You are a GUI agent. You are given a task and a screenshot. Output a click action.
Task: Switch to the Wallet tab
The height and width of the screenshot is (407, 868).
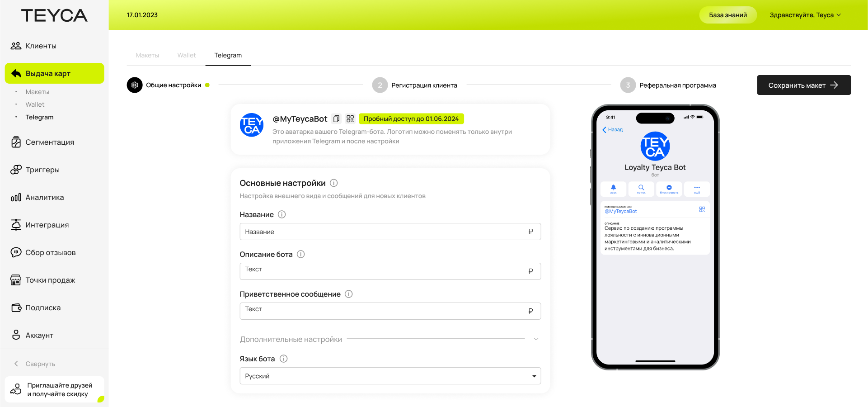pos(187,55)
